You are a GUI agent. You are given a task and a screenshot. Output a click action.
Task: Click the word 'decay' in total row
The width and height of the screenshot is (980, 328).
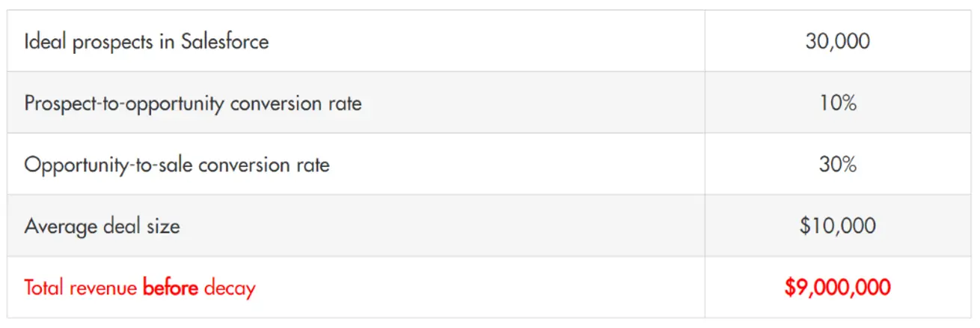tap(230, 288)
